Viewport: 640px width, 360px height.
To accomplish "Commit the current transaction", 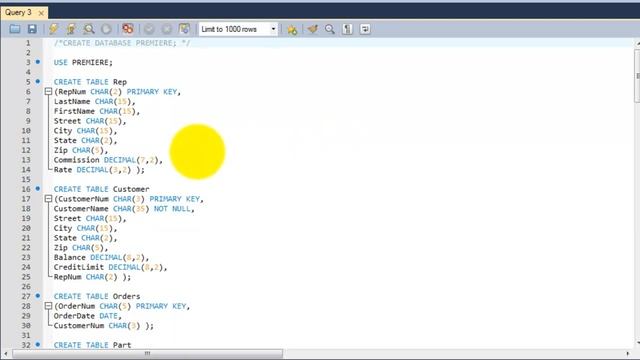I will 149,29.
